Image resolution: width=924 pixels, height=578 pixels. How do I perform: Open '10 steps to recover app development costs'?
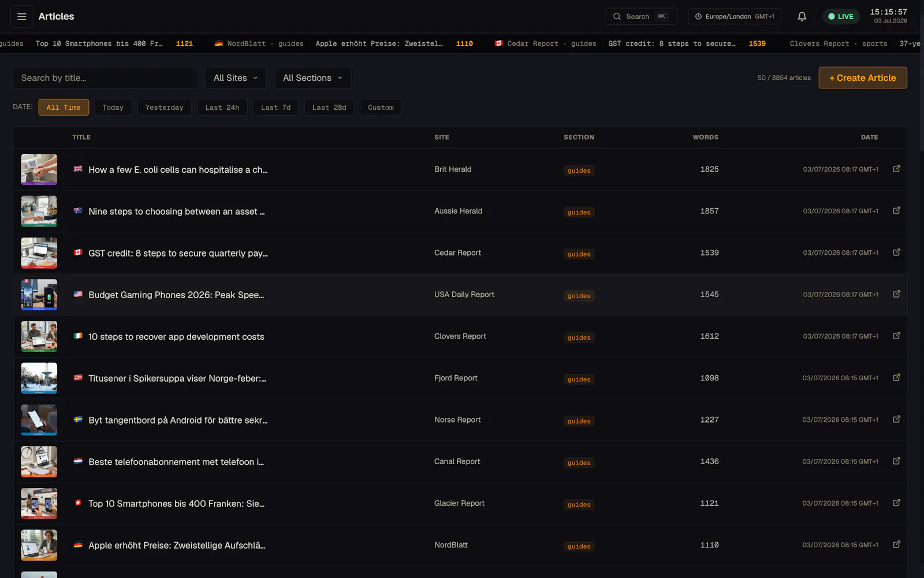[176, 337]
